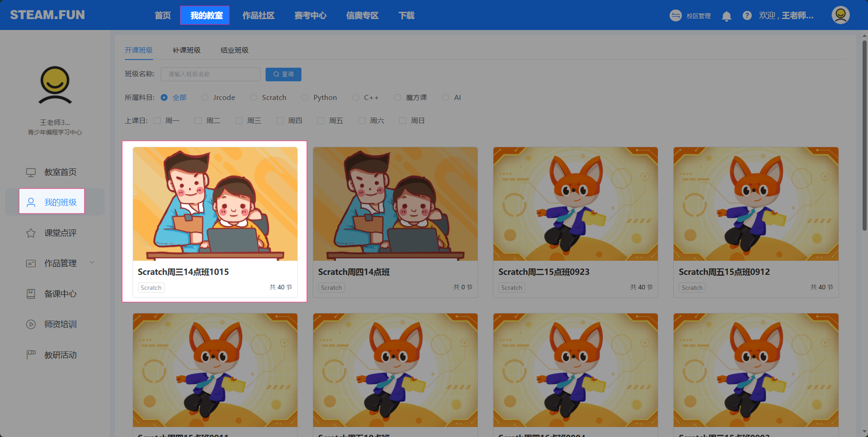
Task: Click Scratch tag on Scratch周二15点班0923 card
Action: click(x=512, y=288)
